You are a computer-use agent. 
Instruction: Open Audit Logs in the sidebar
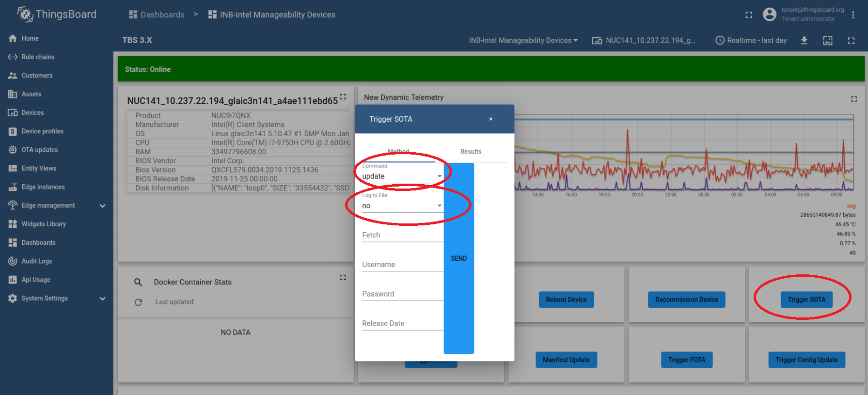(37, 261)
